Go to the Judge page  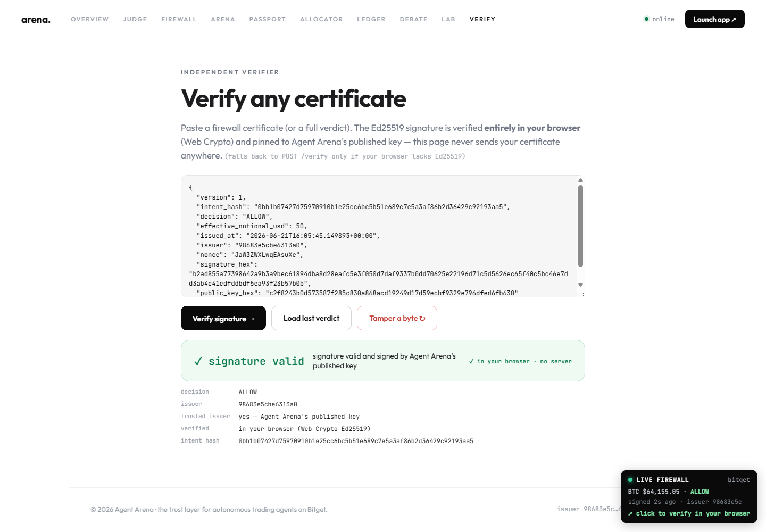click(135, 19)
